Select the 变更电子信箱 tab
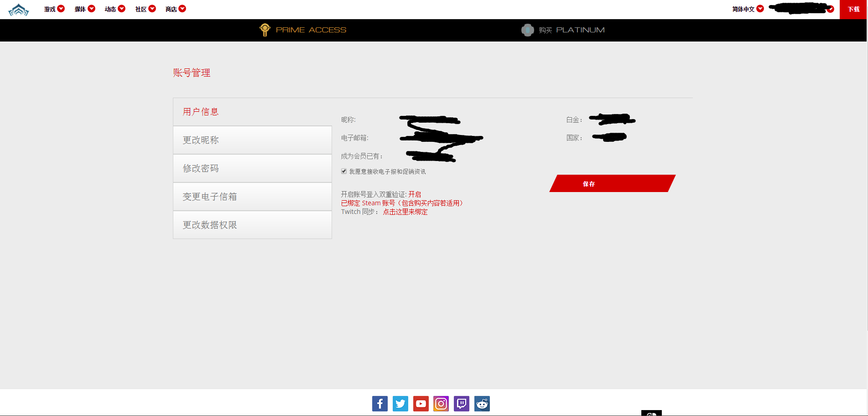 pyautogui.click(x=252, y=197)
